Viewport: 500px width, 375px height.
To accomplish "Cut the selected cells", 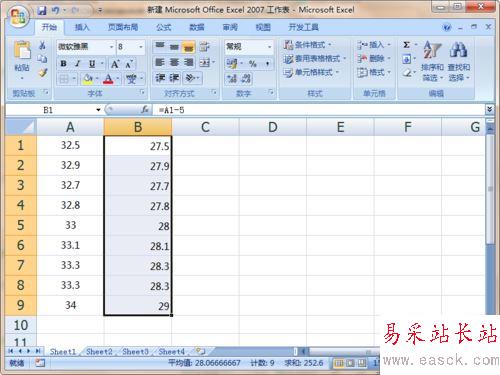I will click(x=42, y=45).
